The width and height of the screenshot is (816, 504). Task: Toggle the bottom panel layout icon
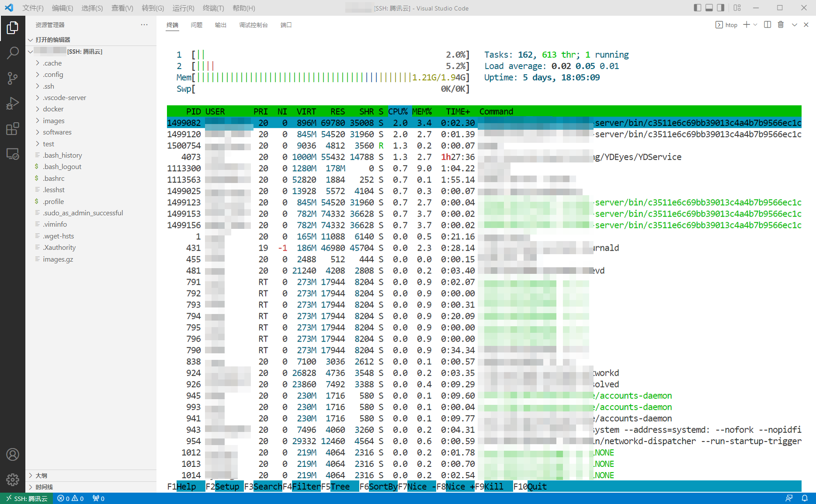[709, 8]
